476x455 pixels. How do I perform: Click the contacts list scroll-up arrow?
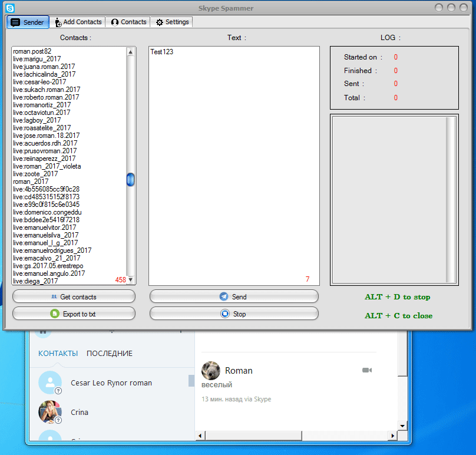(x=130, y=52)
